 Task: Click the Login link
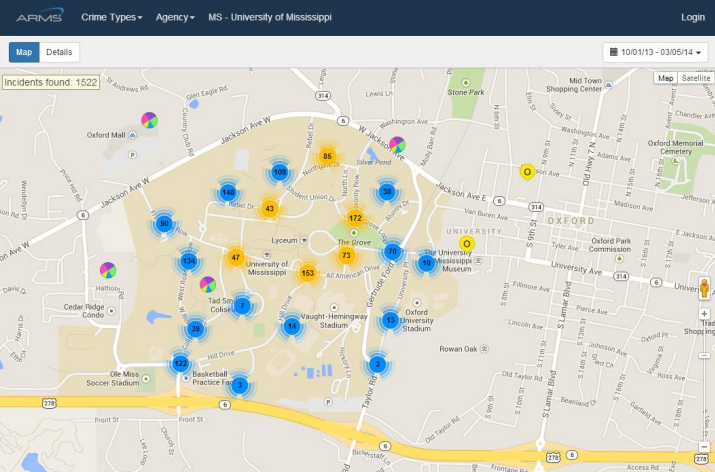pyautogui.click(x=693, y=17)
